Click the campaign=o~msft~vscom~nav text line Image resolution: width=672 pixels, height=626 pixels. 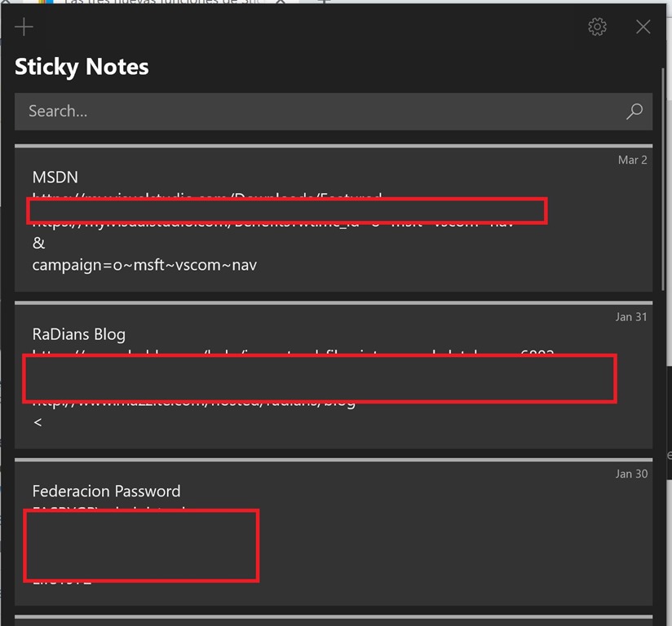(x=144, y=265)
